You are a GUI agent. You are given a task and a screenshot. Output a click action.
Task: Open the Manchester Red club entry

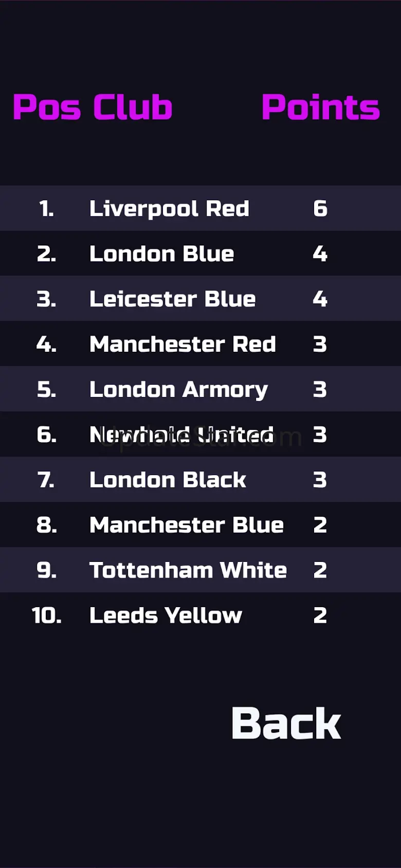(183, 344)
